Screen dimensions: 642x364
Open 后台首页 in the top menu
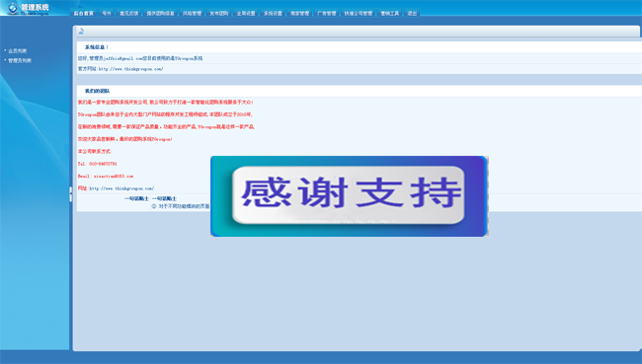84,14
